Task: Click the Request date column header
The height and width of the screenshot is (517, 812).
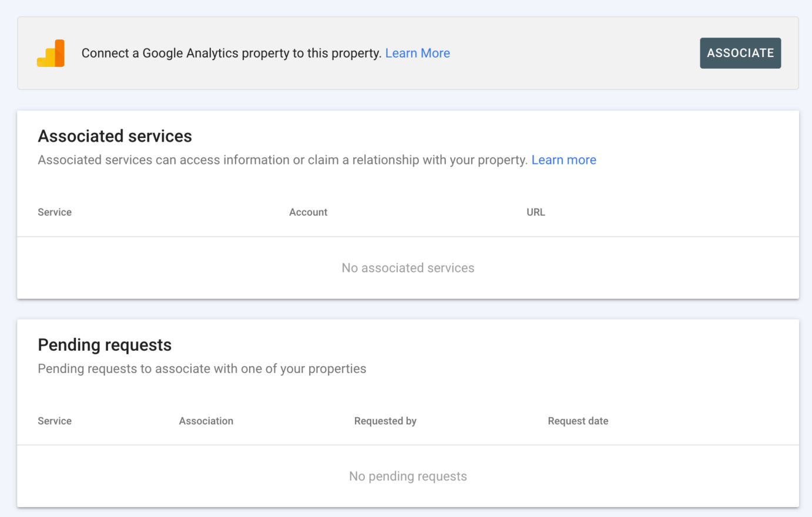Action: (x=578, y=421)
